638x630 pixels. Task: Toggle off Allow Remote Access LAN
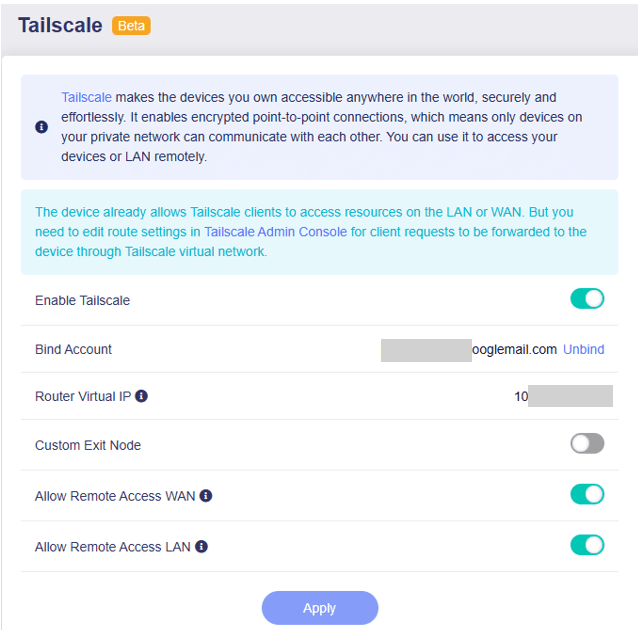pyautogui.click(x=587, y=545)
